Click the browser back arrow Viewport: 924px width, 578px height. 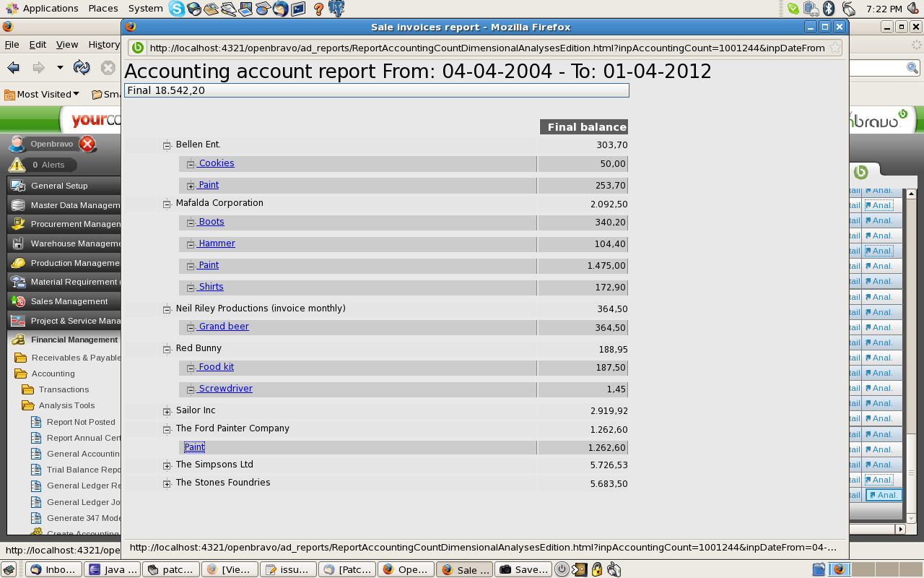(x=13, y=68)
